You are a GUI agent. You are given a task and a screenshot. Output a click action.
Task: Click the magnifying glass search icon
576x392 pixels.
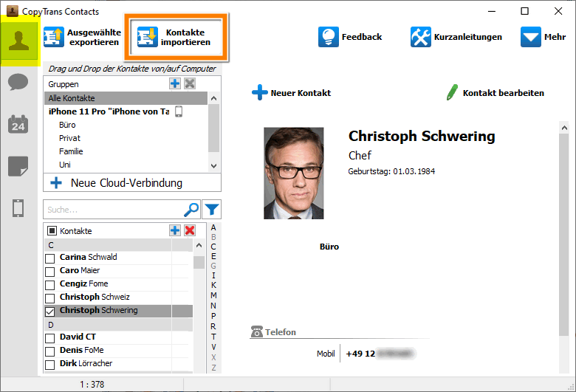pyautogui.click(x=191, y=210)
